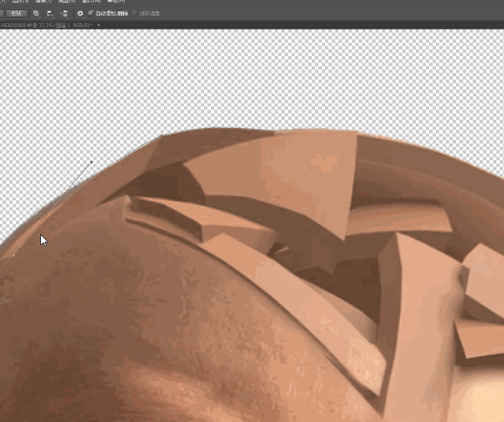Open the 视图(V) menu
The height and width of the screenshot is (422, 504).
(67, 1)
